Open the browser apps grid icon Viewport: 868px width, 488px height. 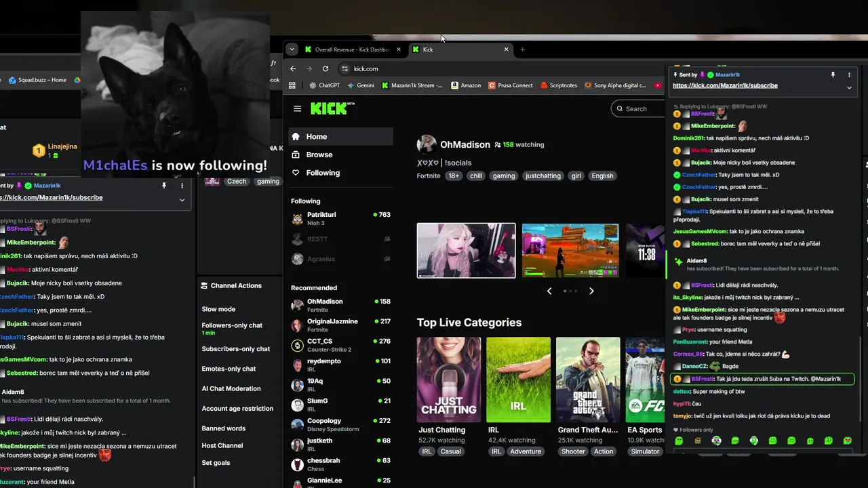pos(292,85)
